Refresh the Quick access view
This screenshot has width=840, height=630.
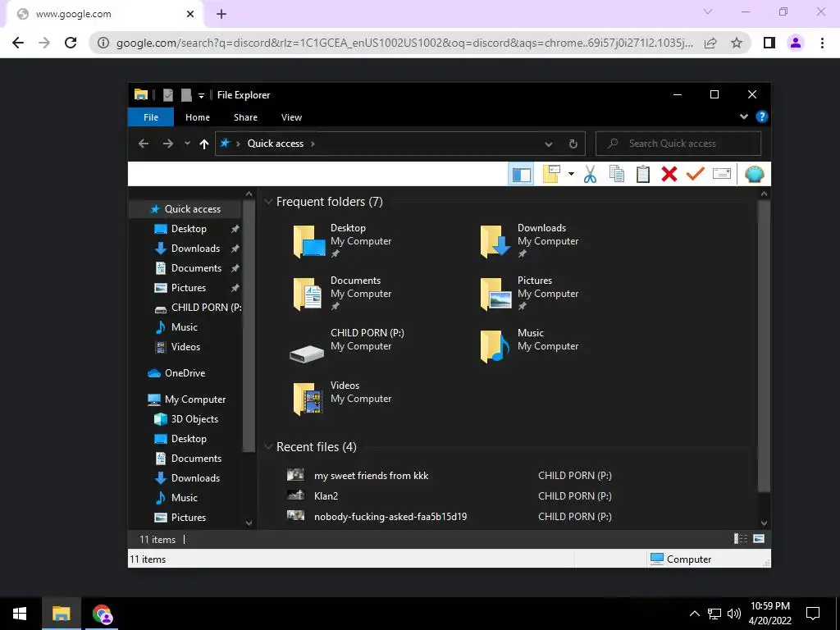(x=573, y=144)
